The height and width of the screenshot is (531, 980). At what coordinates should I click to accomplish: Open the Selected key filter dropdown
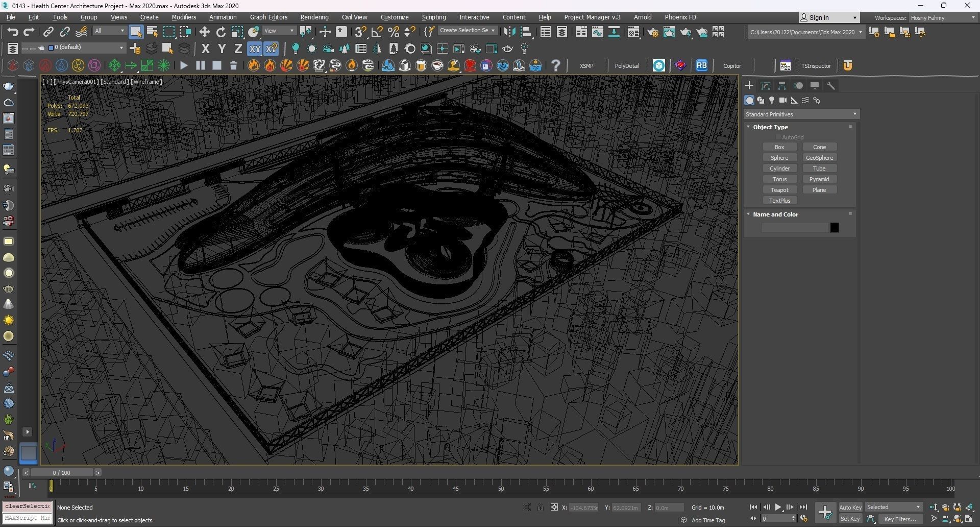(x=894, y=508)
